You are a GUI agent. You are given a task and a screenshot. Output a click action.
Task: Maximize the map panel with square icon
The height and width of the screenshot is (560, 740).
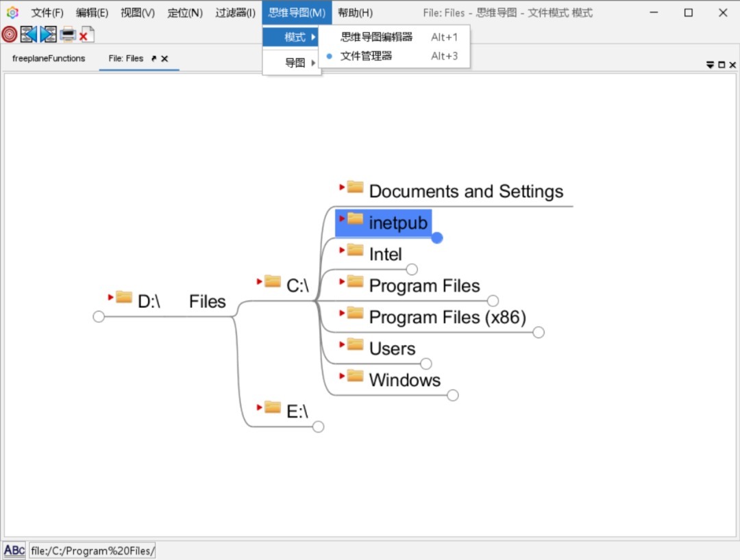[721, 65]
